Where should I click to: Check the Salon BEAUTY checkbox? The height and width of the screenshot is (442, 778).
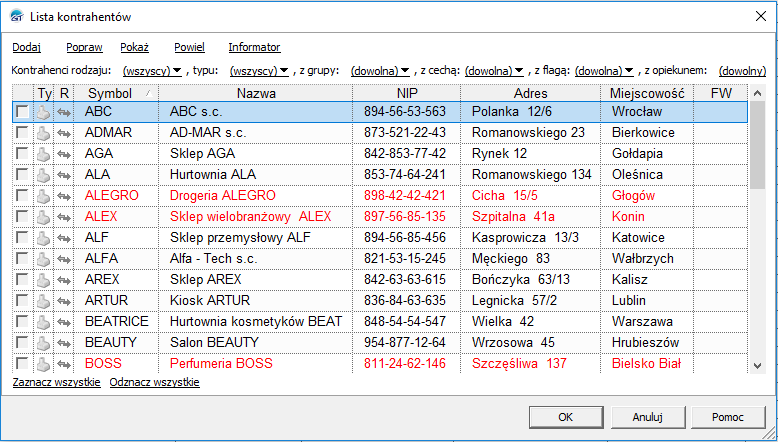tap(22, 342)
